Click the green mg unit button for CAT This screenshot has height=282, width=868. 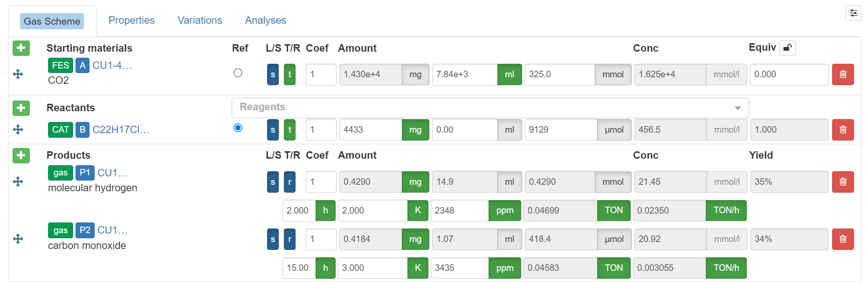pos(415,130)
